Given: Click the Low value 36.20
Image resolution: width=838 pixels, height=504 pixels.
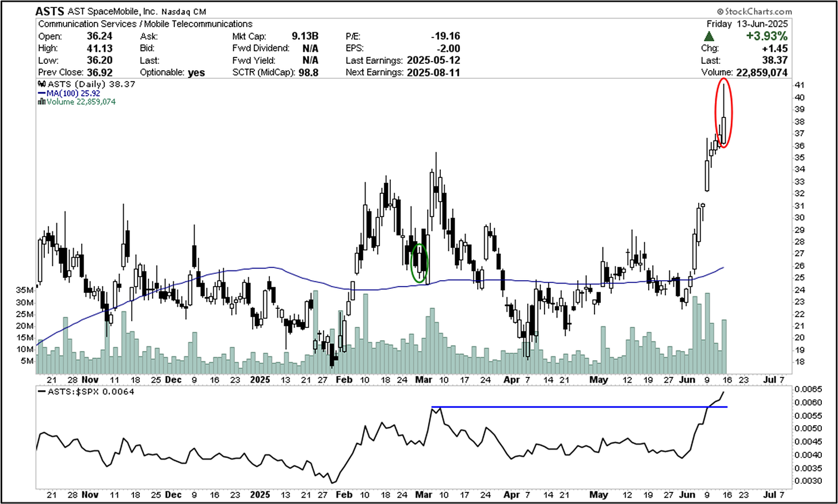Looking at the screenshot, I should [100, 60].
